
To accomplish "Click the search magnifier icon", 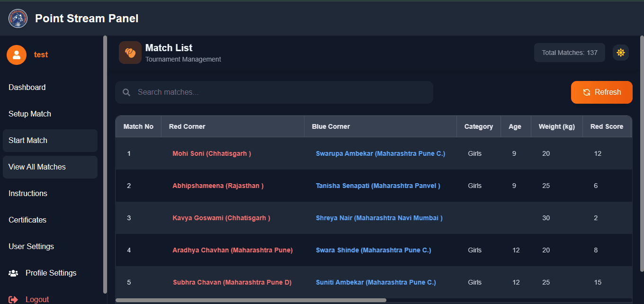I will pos(126,92).
